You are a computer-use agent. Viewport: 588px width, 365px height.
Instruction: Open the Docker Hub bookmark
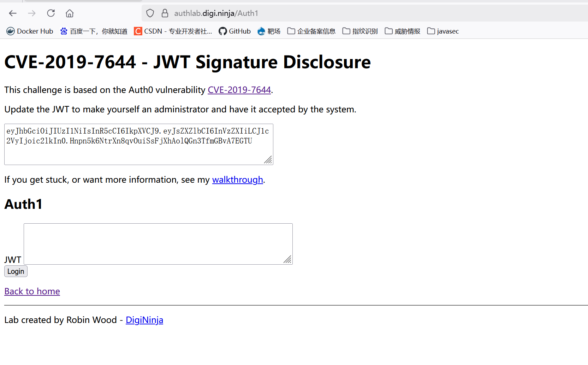(30, 31)
